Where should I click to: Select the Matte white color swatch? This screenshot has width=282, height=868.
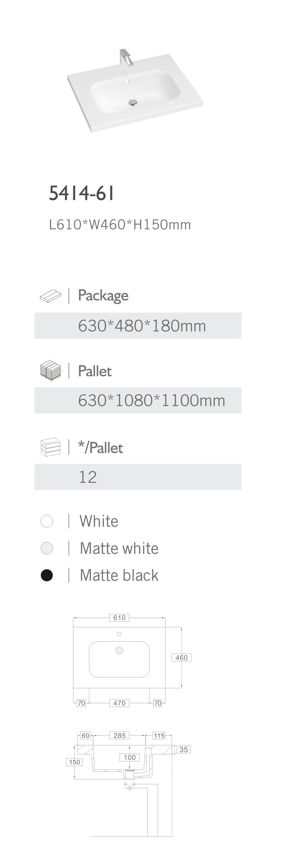click(47, 548)
